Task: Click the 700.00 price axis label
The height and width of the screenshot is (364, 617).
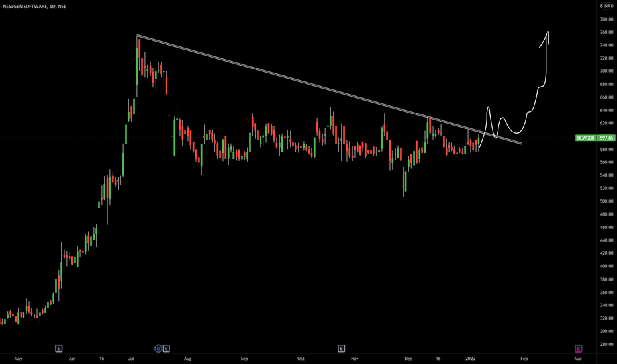Action: (607, 71)
